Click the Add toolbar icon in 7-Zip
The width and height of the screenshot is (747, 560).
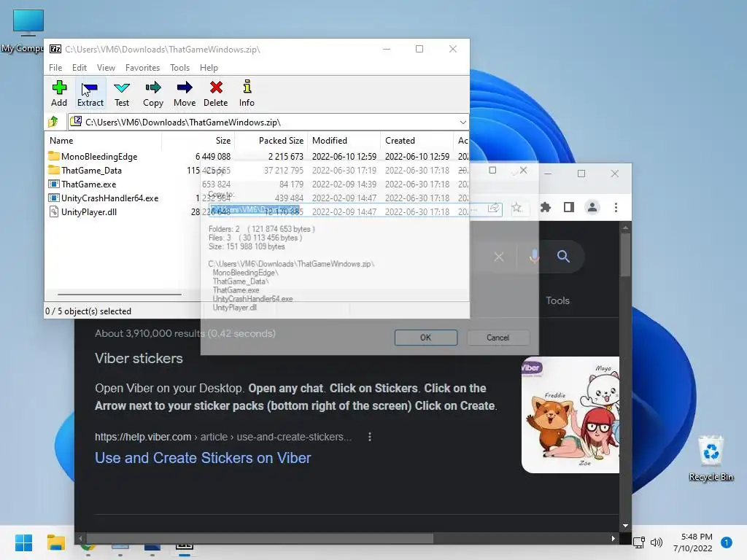[59, 93]
